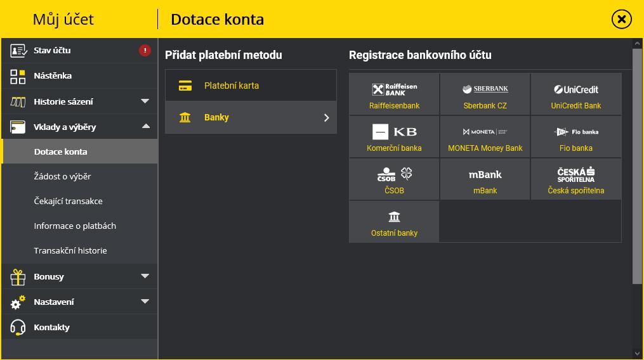Open the Banky chevron arrow
The height and width of the screenshot is (360, 644).
pyautogui.click(x=327, y=118)
